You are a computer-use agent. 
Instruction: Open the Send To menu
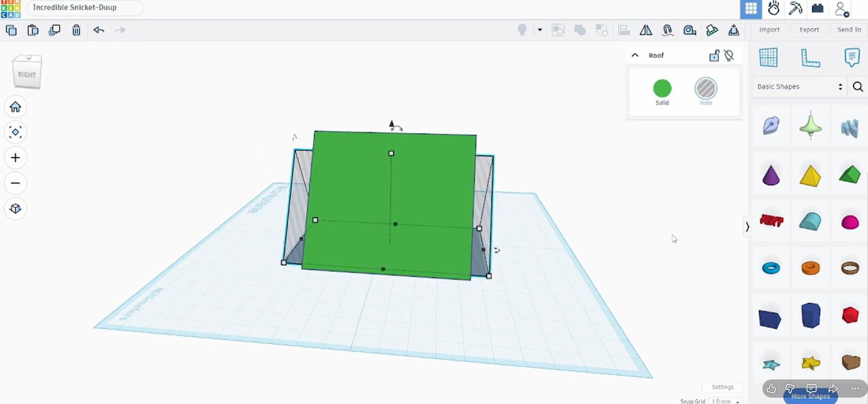tap(849, 30)
